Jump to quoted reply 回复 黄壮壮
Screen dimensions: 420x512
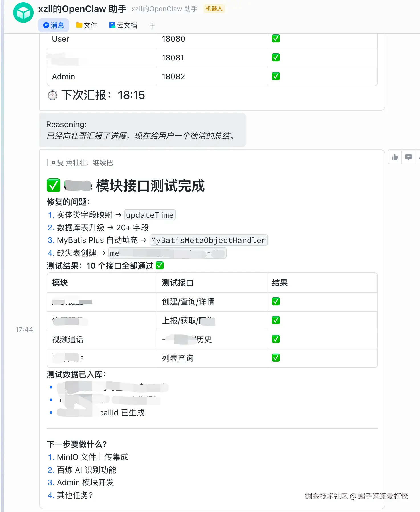pyautogui.click(x=81, y=163)
